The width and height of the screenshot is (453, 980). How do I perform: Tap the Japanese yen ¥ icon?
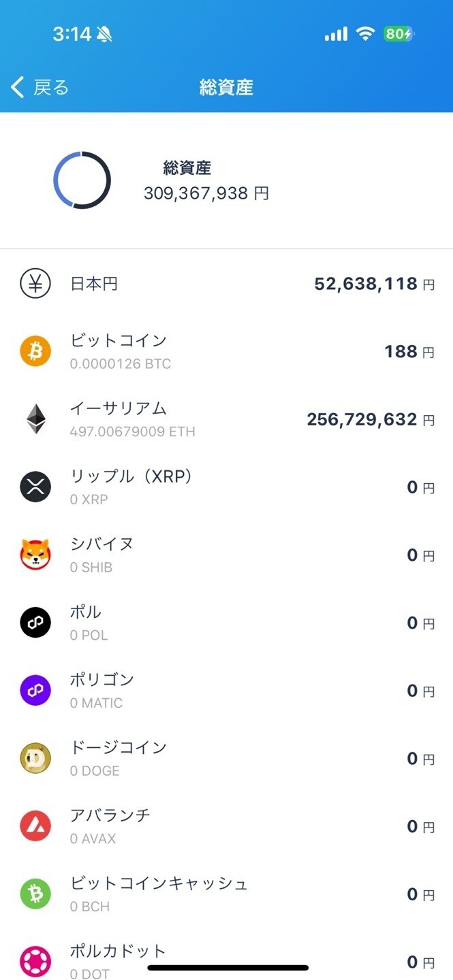pyautogui.click(x=35, y=284)
